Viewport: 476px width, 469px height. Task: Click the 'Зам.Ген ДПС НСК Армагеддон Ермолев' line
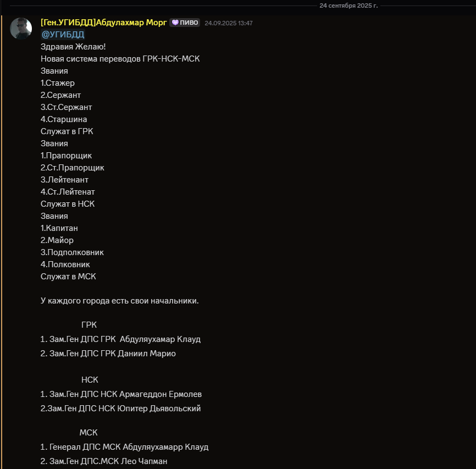125,394
